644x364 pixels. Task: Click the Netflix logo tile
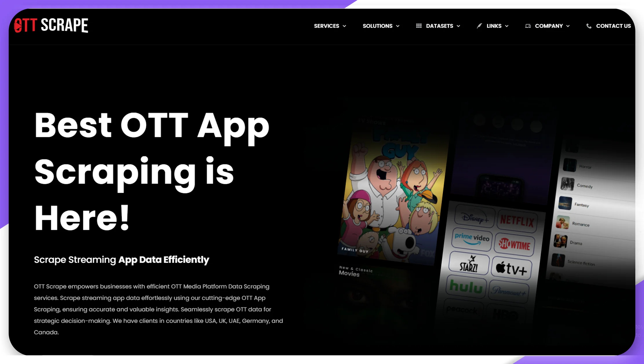[517, 221]
